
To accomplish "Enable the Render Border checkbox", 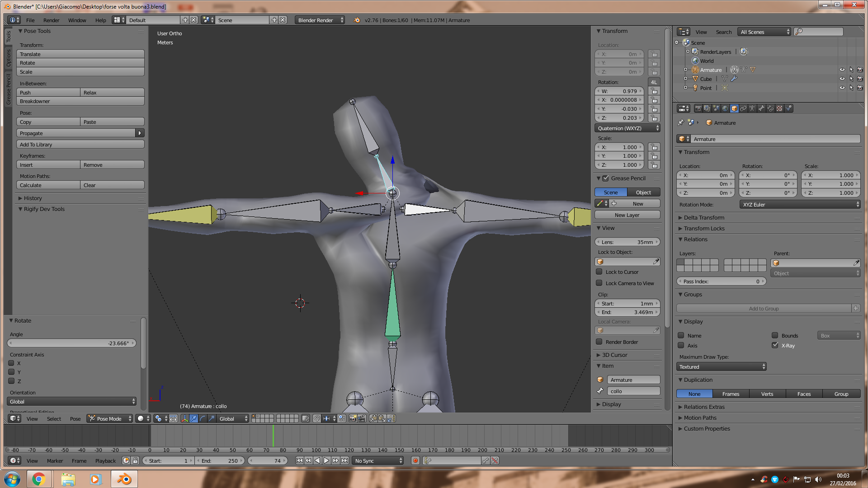I will (599, 342).
